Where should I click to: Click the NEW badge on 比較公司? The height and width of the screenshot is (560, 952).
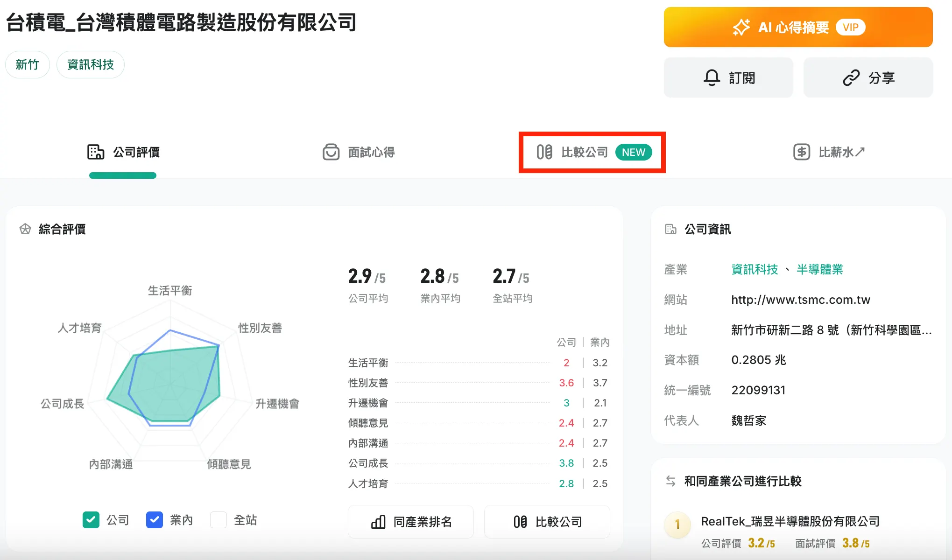coord(633,152)
